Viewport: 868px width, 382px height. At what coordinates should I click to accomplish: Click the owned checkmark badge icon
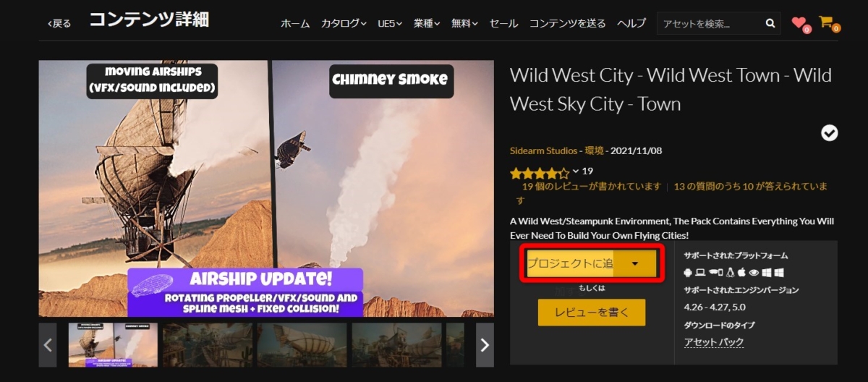coord(830,132)
